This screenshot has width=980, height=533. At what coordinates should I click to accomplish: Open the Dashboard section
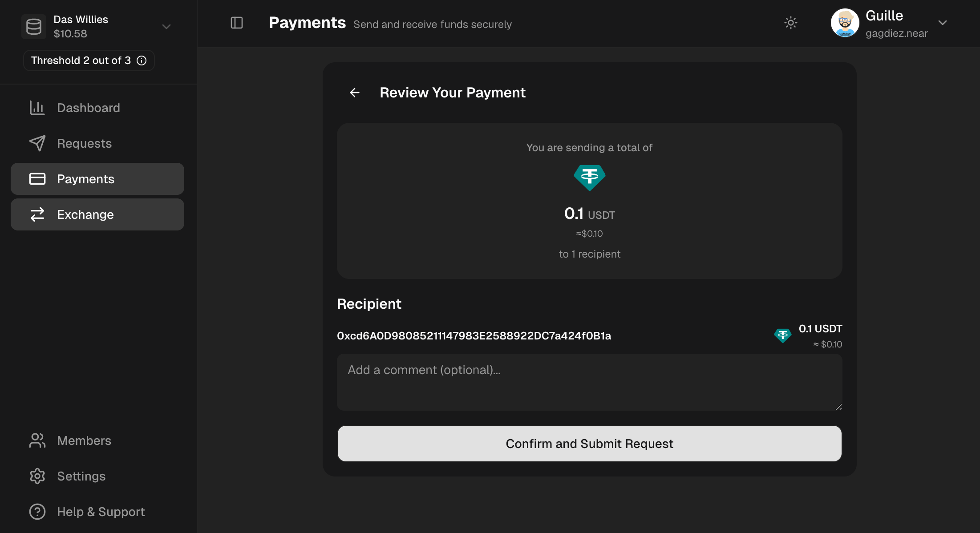(88, 108)
